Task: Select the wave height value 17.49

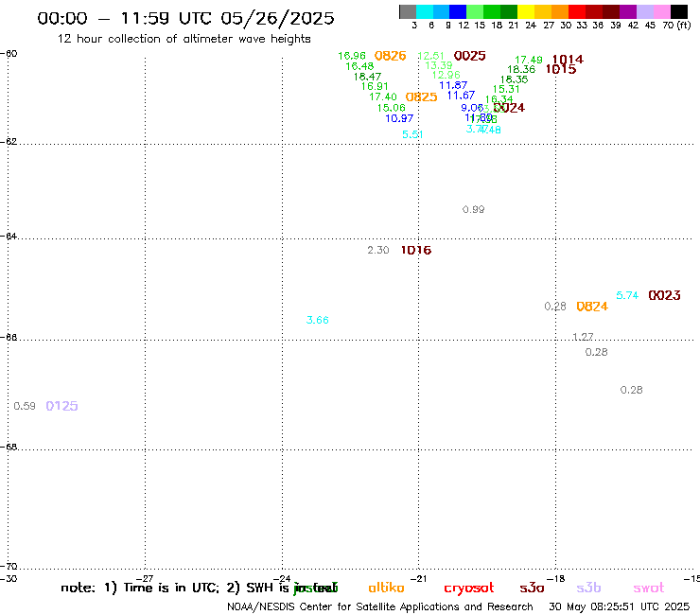Action: [x=529, y=60]
